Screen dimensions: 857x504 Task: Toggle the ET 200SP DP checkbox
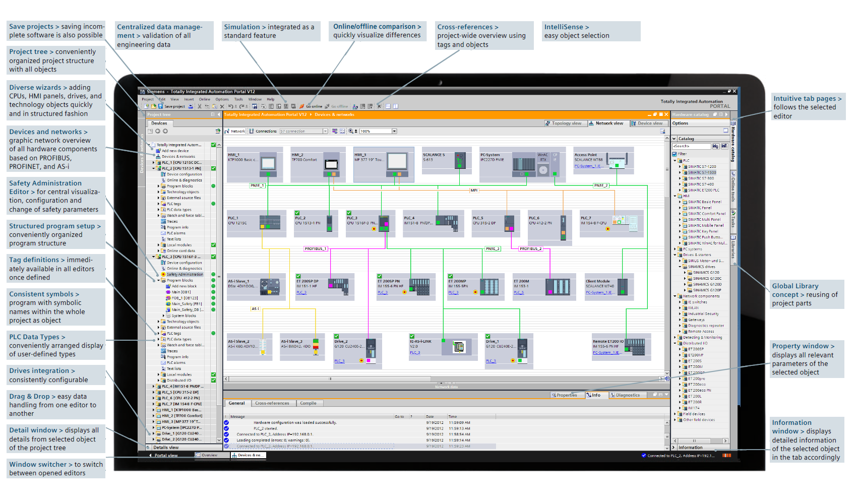tap(298, 276)
